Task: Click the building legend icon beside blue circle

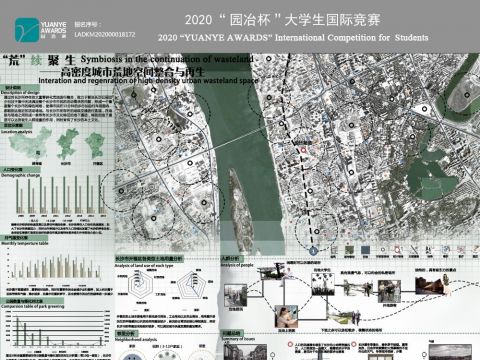Action: tap(334, 250)
